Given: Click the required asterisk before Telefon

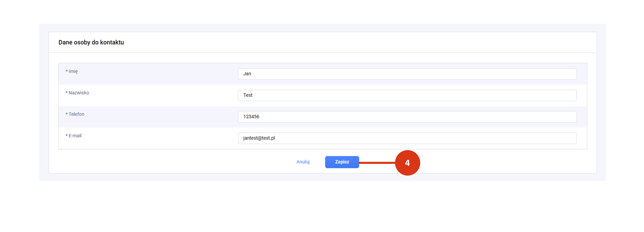Looking at the screenshot, I should (x=67, y=114).
